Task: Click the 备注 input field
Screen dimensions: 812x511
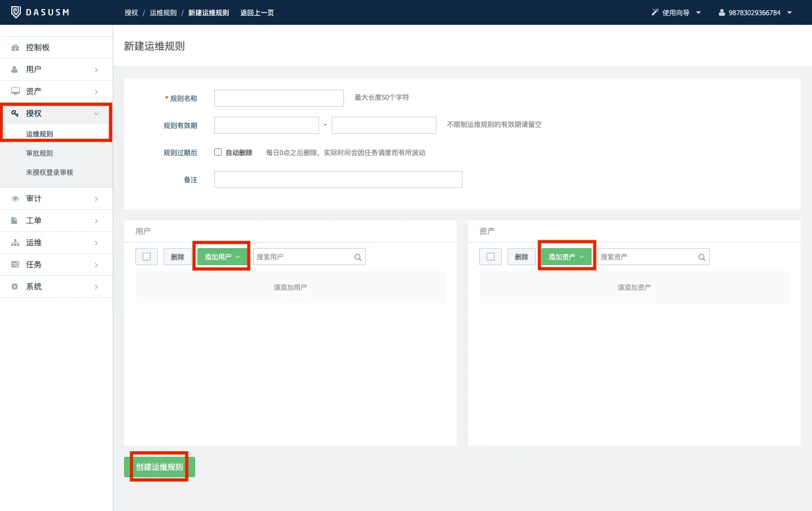Action: coord(338,179)
